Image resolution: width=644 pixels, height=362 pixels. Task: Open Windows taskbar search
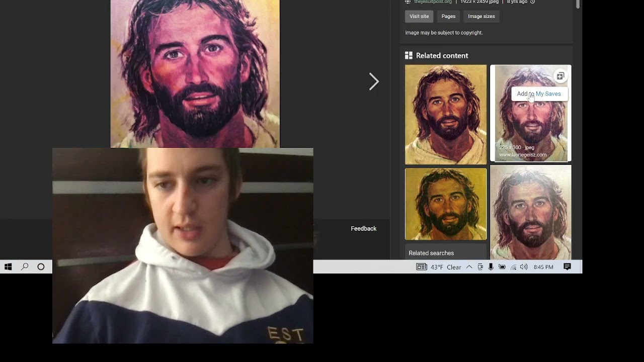[x=24, y=267]
